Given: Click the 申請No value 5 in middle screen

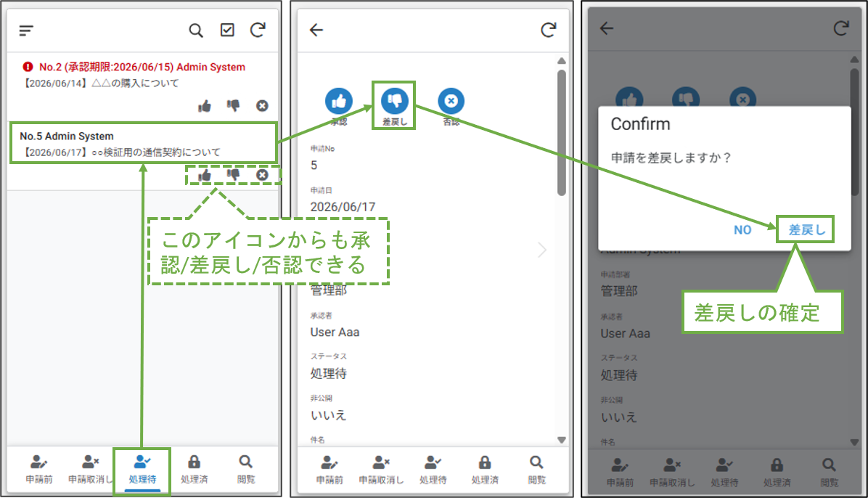Looking at the screenshot, I should pos(314,165).
